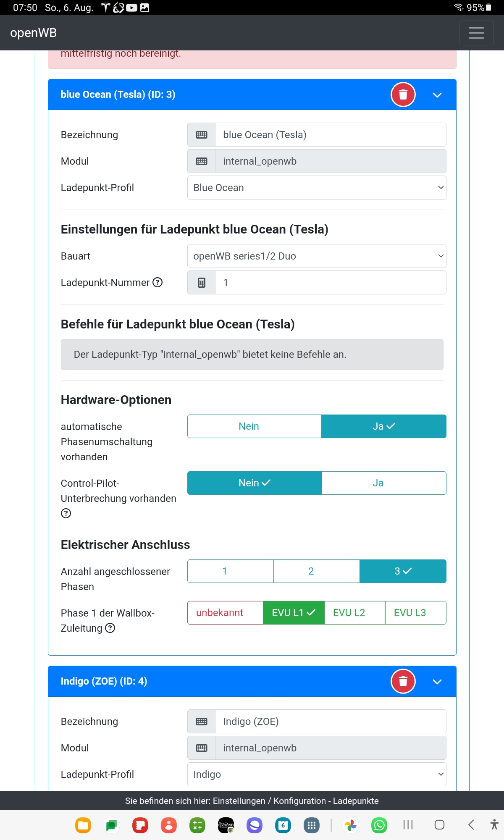Click keyboard icon beside Indigo Bezeichnung

click(x=202, y=722)
